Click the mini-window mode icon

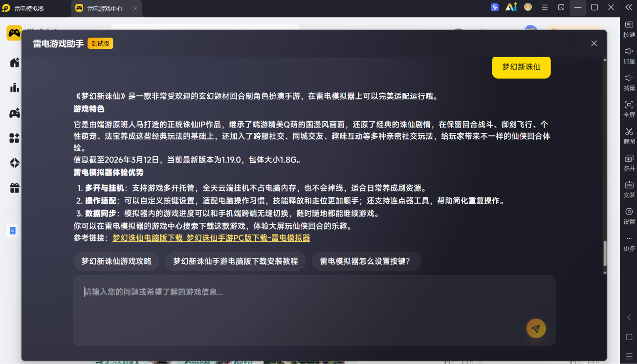coord(561,7)
